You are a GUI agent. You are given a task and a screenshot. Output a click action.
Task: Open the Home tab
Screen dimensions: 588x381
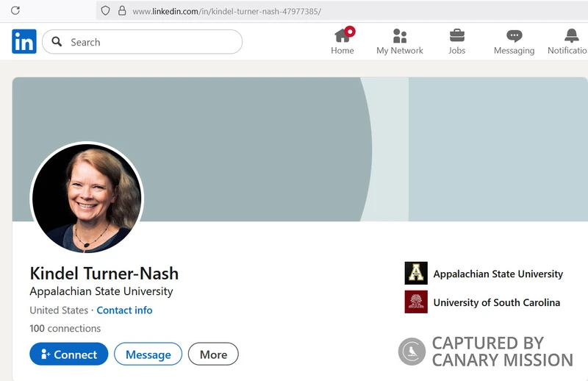coord(343,41)
